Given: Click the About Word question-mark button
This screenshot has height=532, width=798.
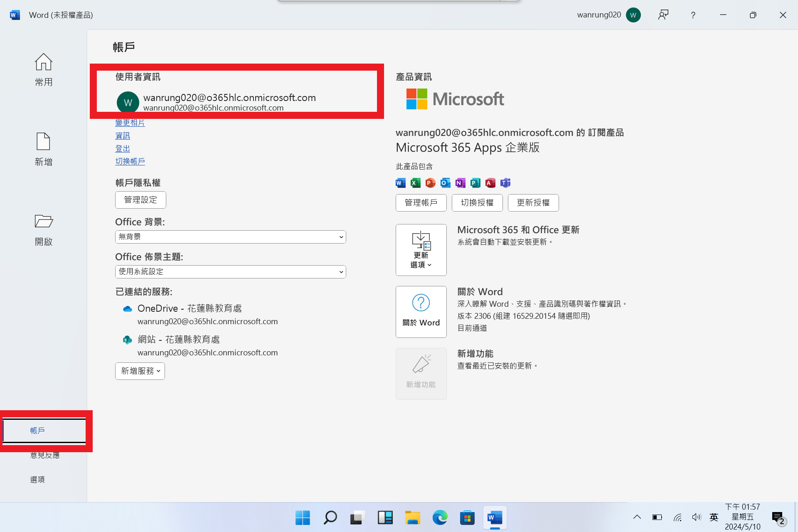Looking at the screenshot, I should [x=421, y=311].
